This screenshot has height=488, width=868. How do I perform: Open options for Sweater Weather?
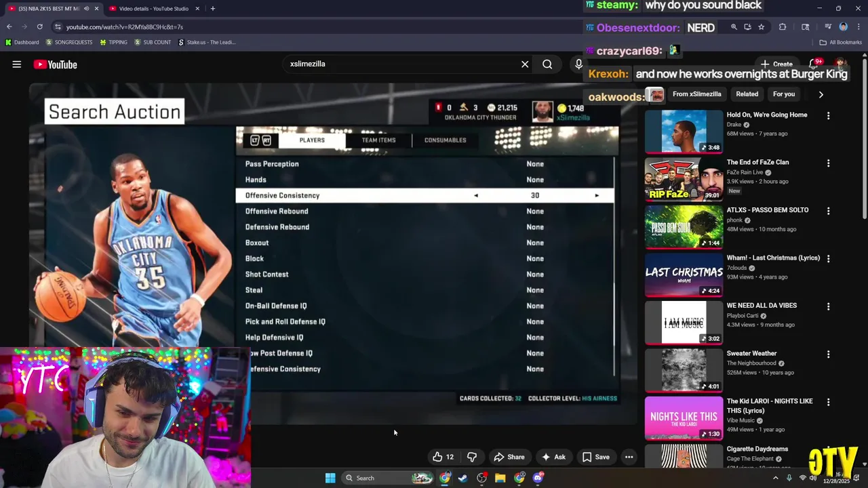(828, 354)
